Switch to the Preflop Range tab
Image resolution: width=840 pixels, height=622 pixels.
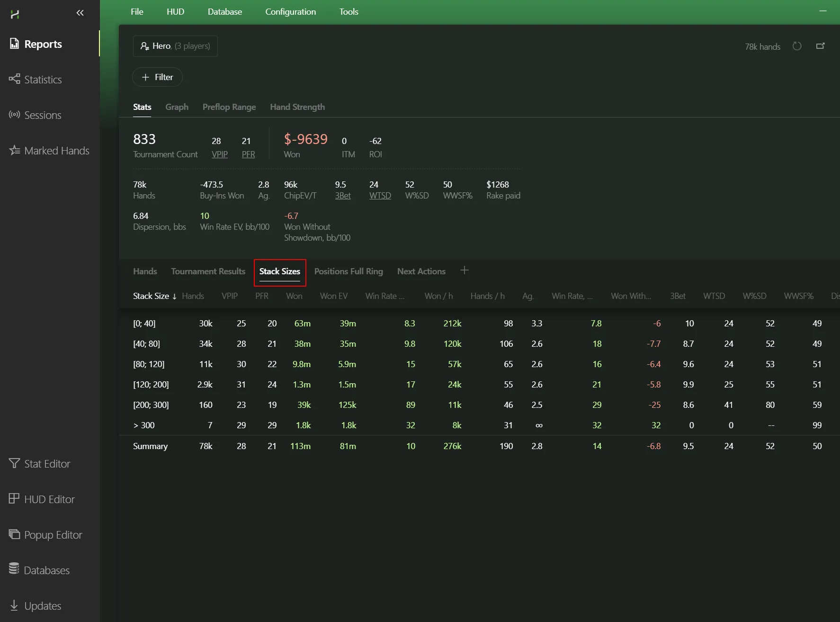(229, 107)
